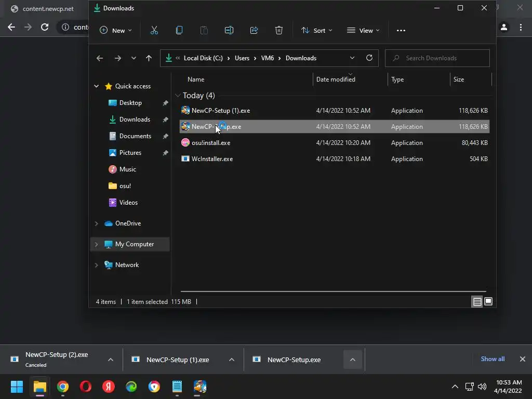Go forward in File Explorer
The image size is (532, 399).
coord(118,58)
